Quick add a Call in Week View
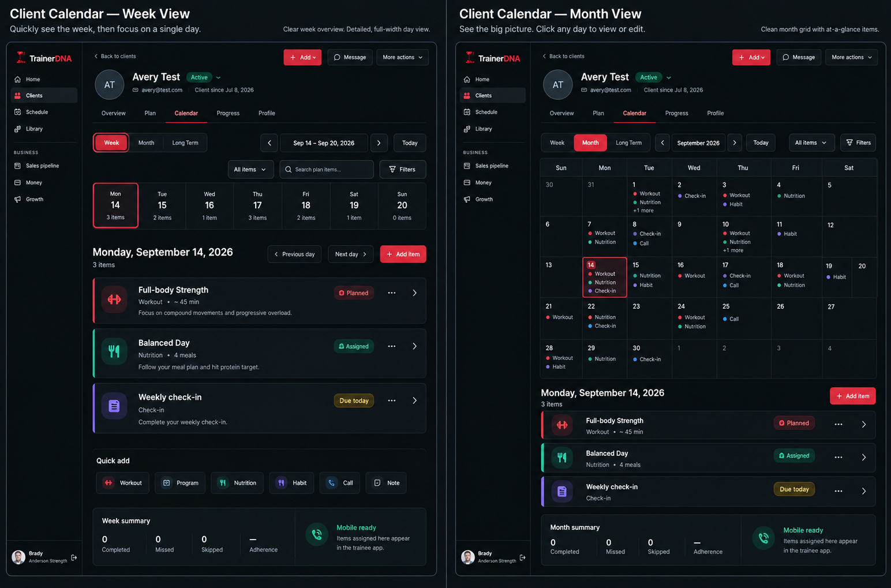Viewport: 891px width, 588px height. 340,483
